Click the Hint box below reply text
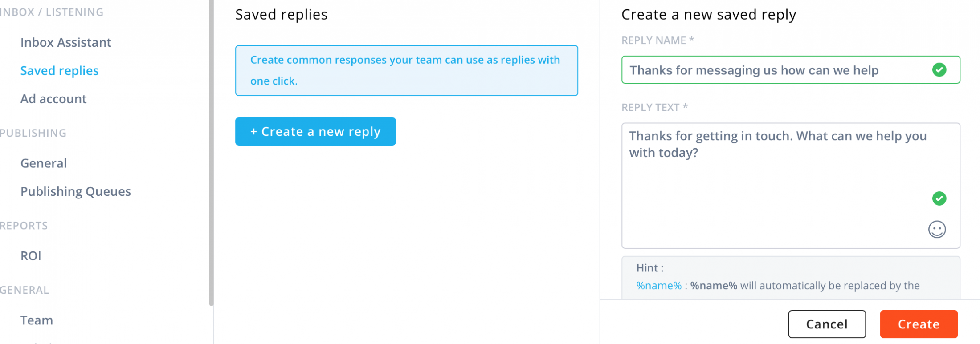Image resolution: width=980 pixels, height=344 pixels. pos(791,276)
